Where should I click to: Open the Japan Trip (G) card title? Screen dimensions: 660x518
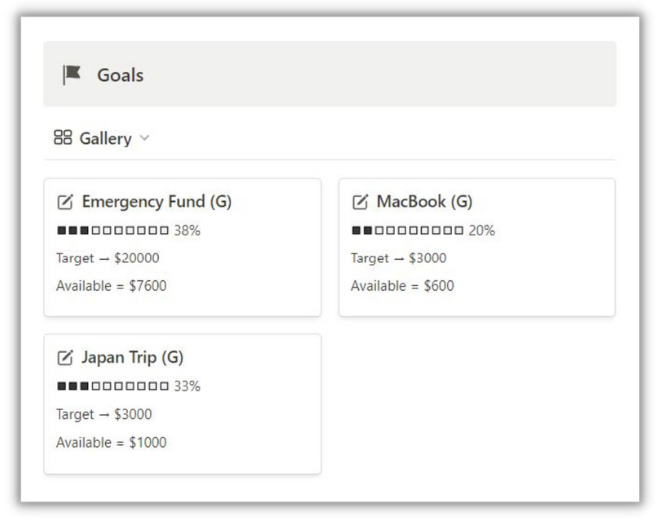tap(133, 358)
